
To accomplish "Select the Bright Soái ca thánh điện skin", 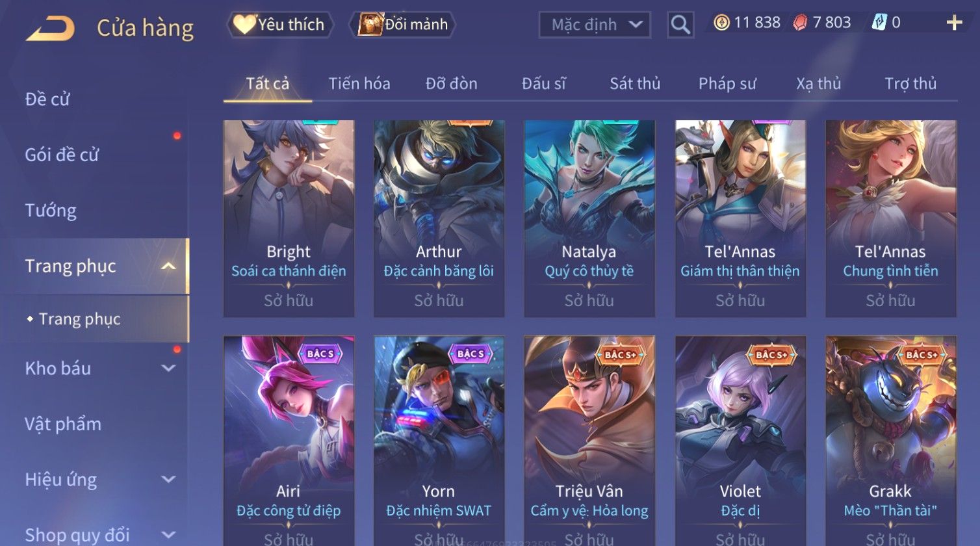I will pyautogui.click(x=289, y=218).
